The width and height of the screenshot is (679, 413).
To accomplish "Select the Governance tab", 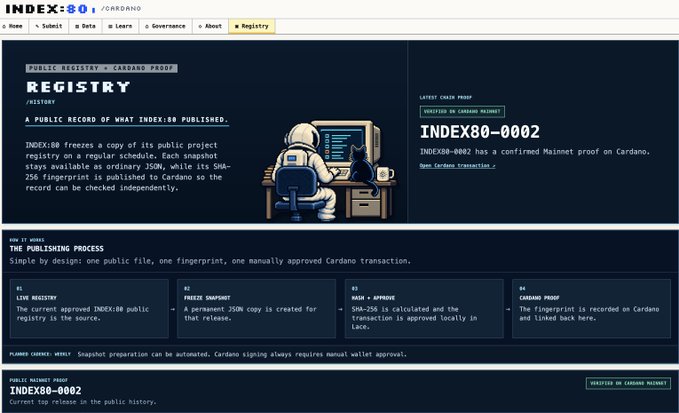I will (x=165, y=26).
